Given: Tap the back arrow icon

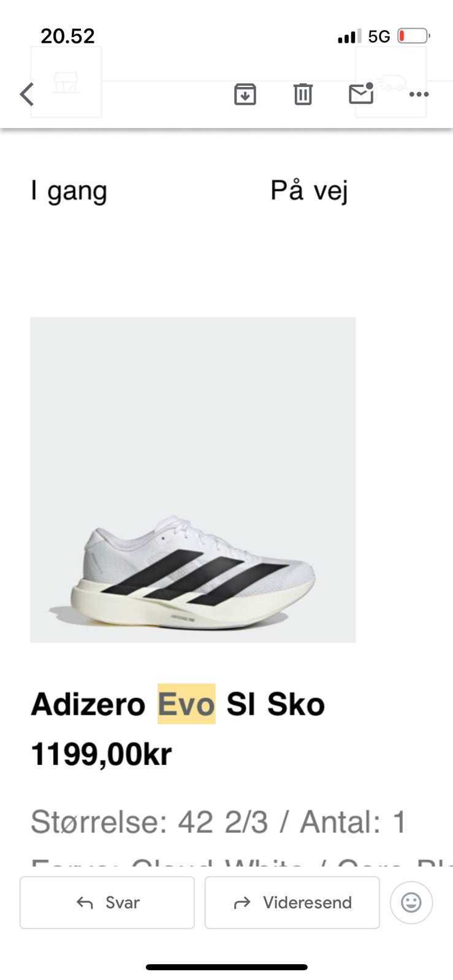Looking at the screenshot, I should tap(27, 94).
